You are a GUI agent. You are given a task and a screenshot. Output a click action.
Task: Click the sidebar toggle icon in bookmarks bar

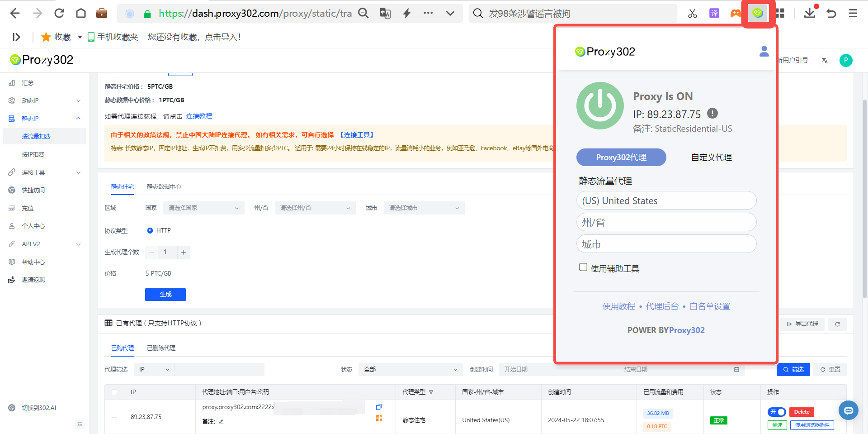click(x=16, y=37)
